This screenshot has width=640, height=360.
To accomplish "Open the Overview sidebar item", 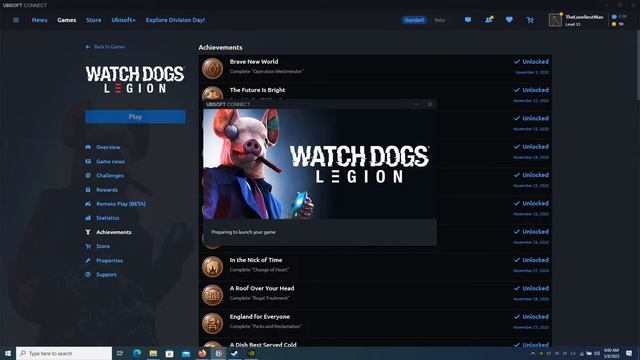I will tap(108, 147).
